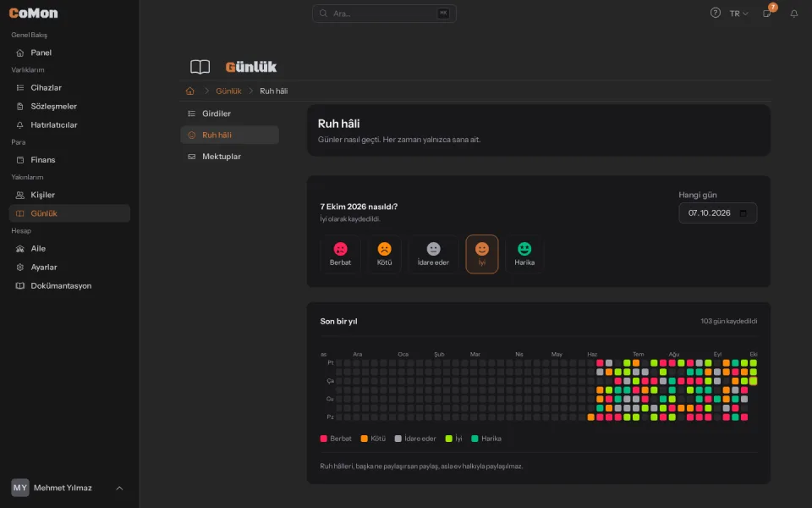Image resolution: width=812 pixels, height=508 pixels.
Task: Switch to the Mektuplar tab
Action: tap(229, 157)
